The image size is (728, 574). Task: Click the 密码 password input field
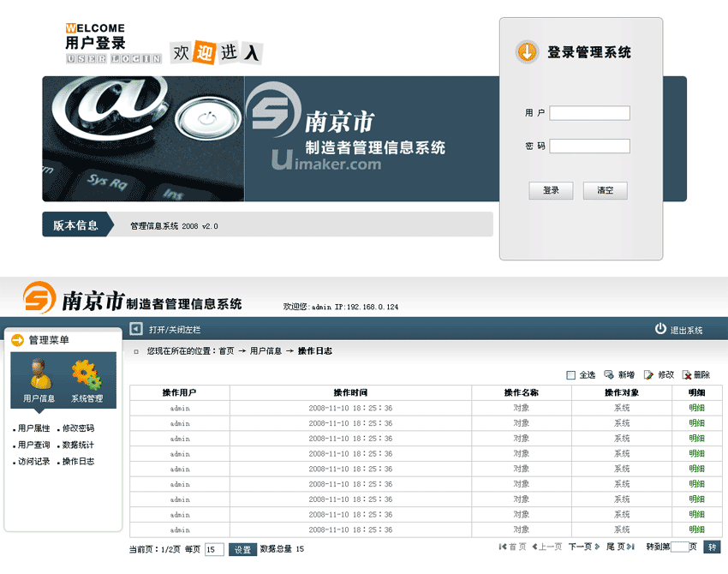pos(589,146)
